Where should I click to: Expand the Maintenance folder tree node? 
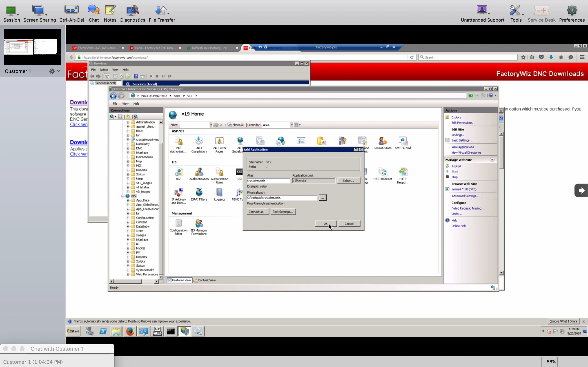(128, 157)
